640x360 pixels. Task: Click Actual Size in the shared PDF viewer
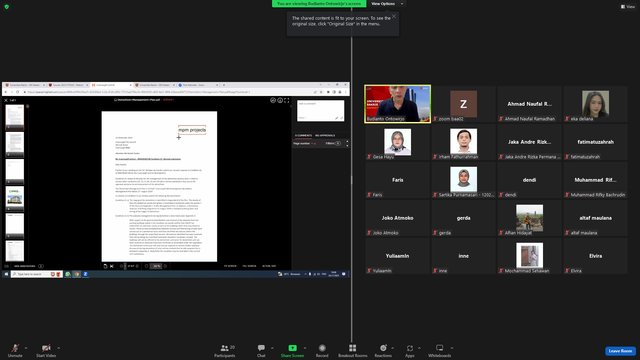click(x=269, y=266)
